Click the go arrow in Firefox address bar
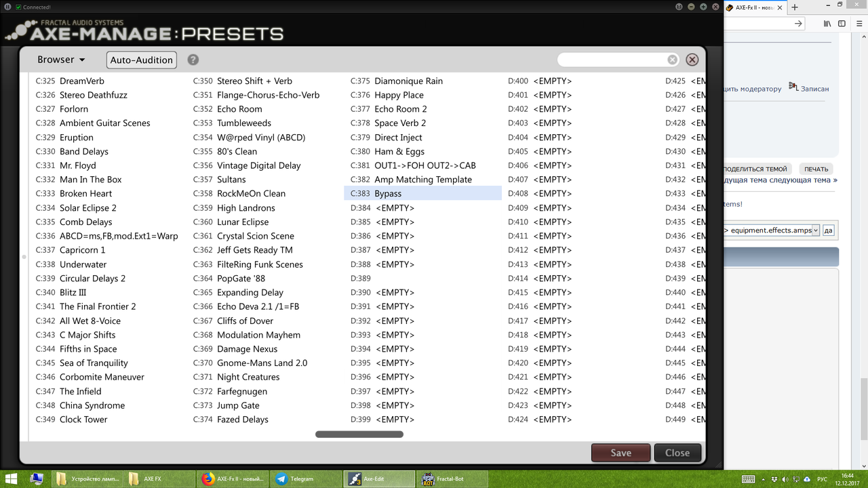The height and width of the screenshot is (488, 868). 798,23
